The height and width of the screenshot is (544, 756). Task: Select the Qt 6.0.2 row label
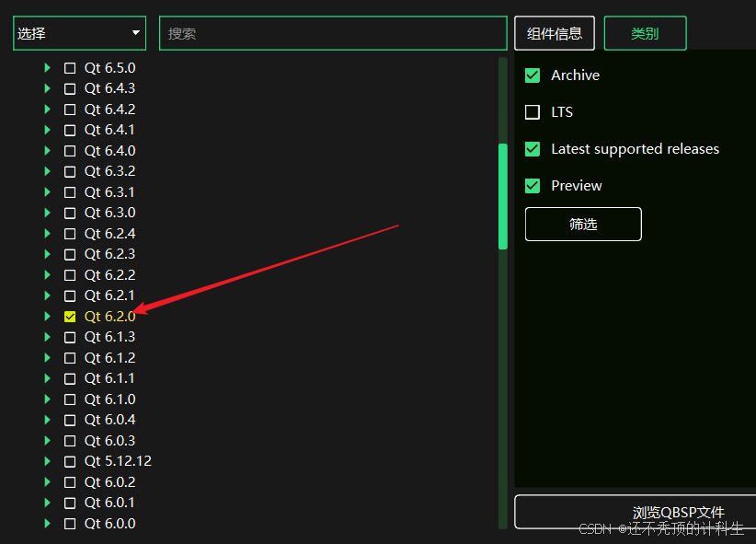110,482
